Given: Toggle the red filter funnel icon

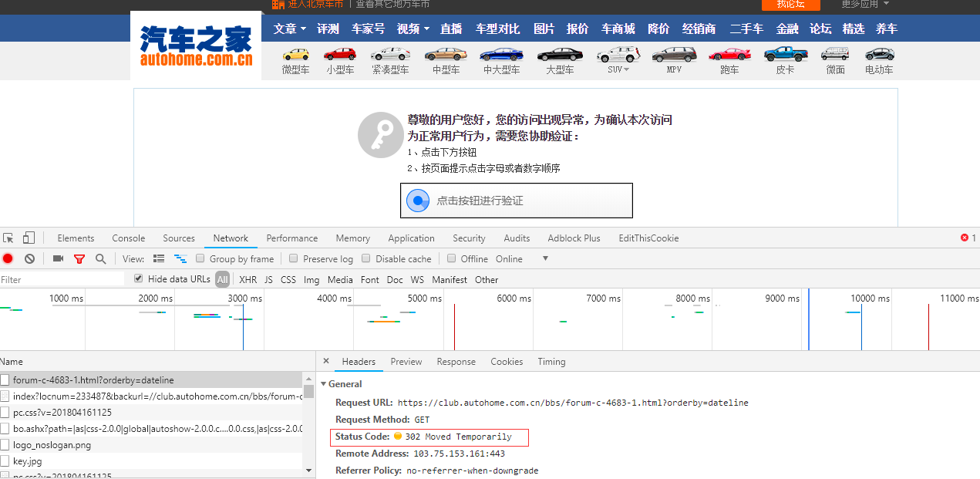Looking at the screenshot, I should 79,259.
